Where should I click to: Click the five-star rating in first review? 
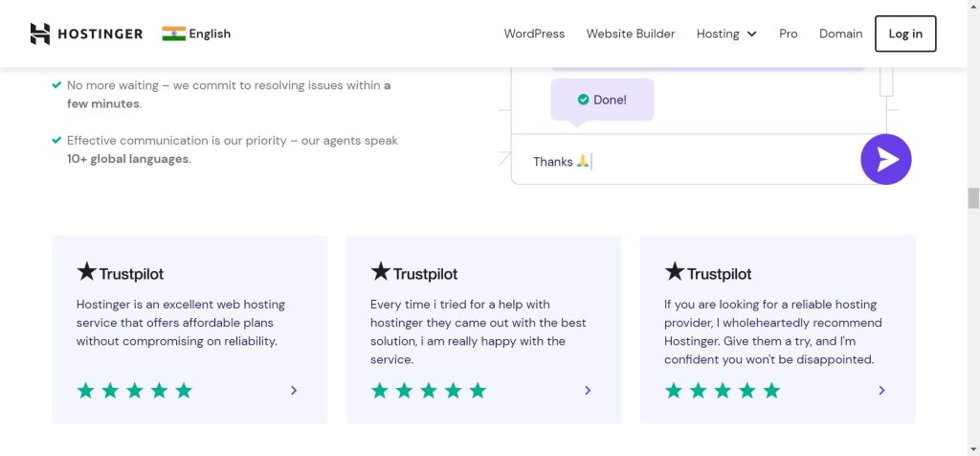134,390
